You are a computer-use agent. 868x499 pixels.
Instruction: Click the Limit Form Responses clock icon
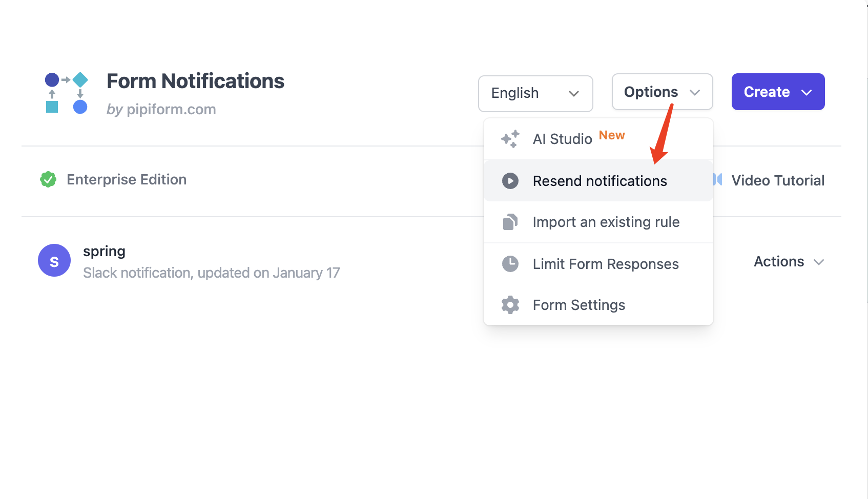point(510,264)
